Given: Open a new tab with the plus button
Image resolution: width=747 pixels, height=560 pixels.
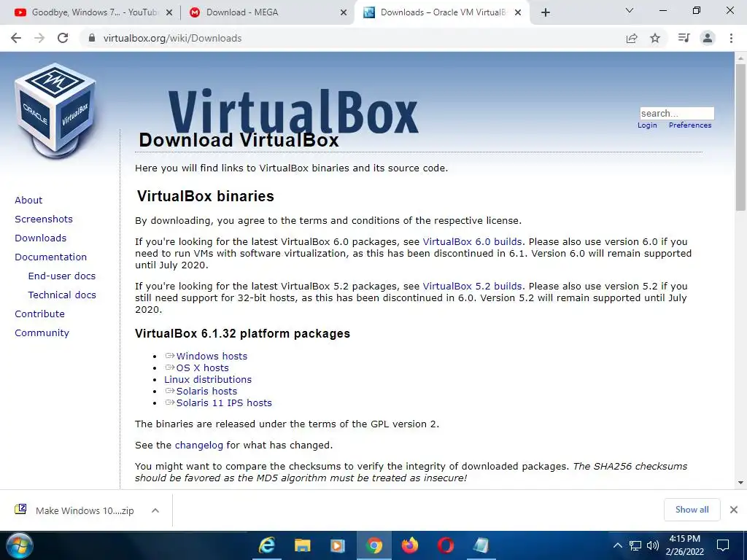Looking at the screenshot, I should [546, 13].
